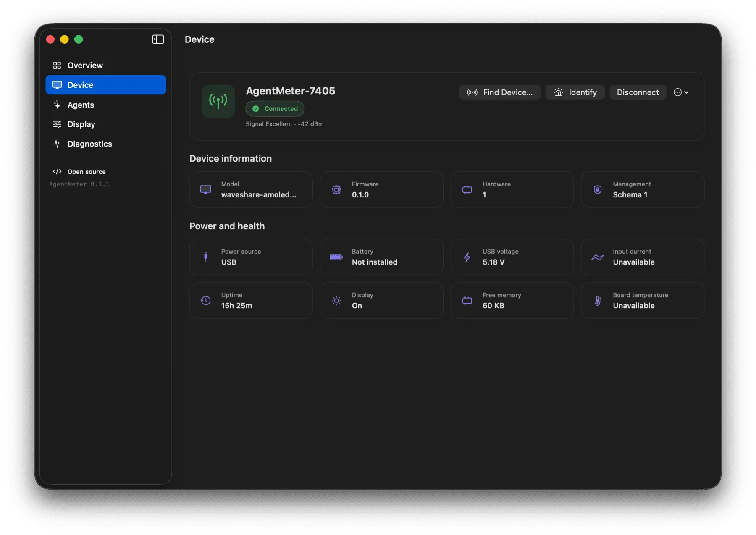Viewport: 756px width, 535px height.
Task: Click the '60 KB' free memory value
Action: pos(493,306)
